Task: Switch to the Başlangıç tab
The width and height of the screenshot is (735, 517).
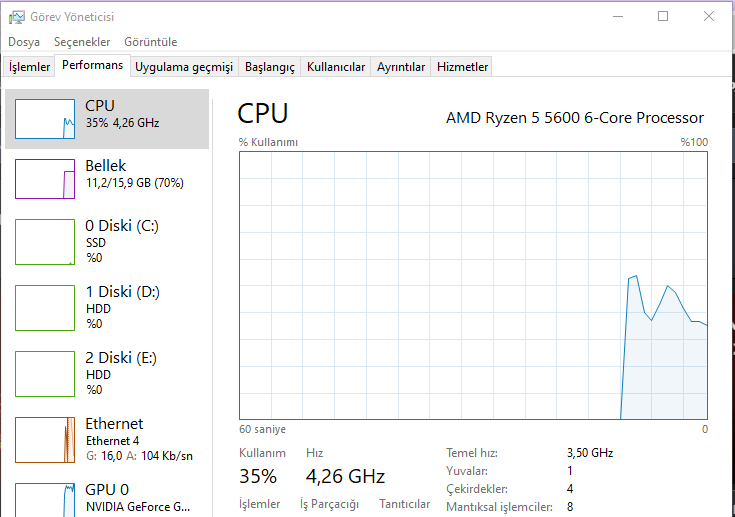Action: point(270,67)
